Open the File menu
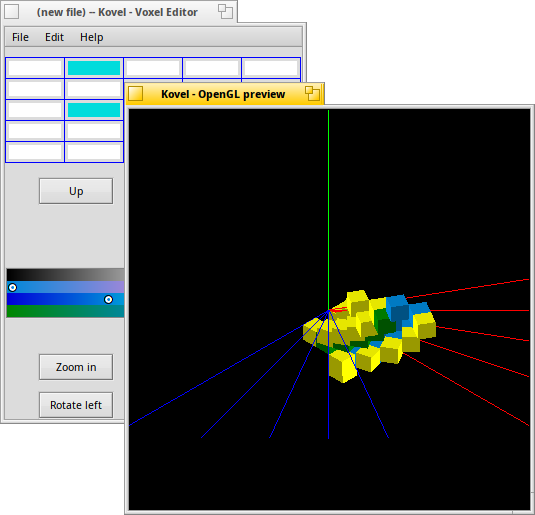Screen dimensions: 535x515 (20, 37)
